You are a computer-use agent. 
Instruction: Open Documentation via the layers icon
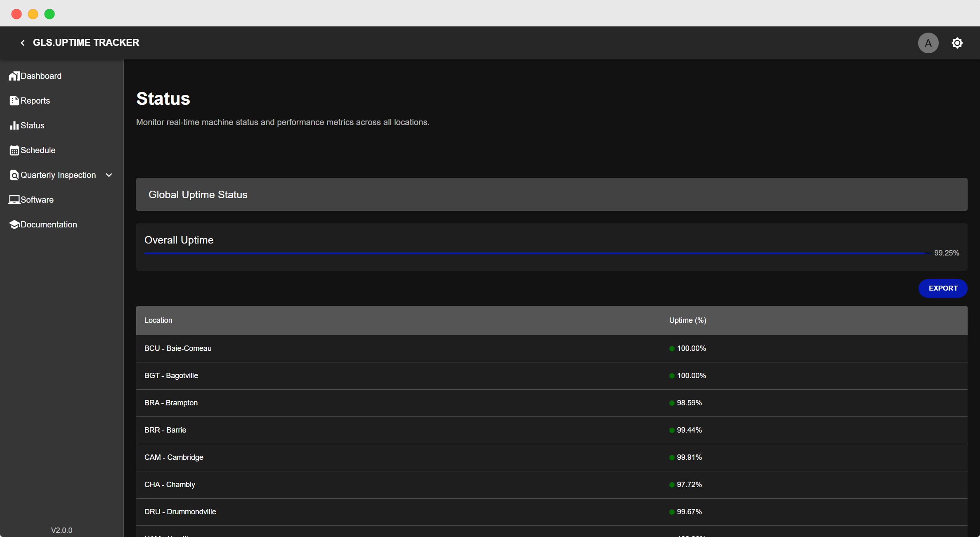pyautogui.click(x=14, y=224)
